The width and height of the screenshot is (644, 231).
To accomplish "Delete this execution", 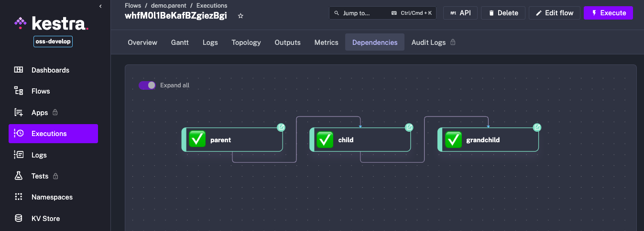I will (x=503, y=13).
